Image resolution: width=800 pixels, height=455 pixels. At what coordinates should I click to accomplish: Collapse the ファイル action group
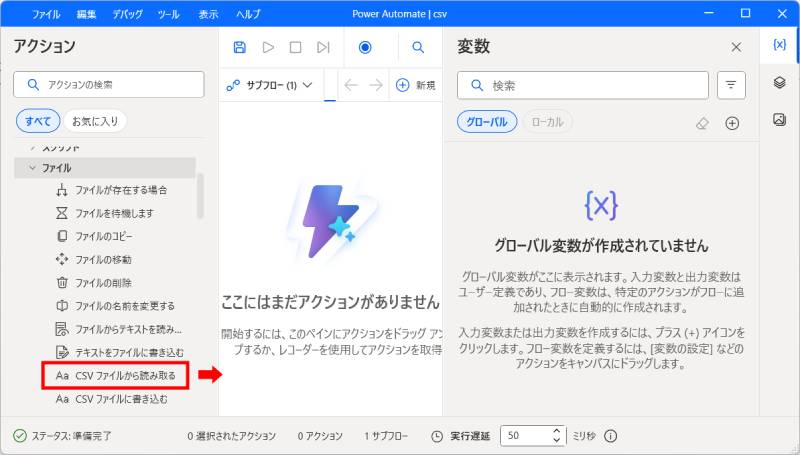(x=33, y=168)
